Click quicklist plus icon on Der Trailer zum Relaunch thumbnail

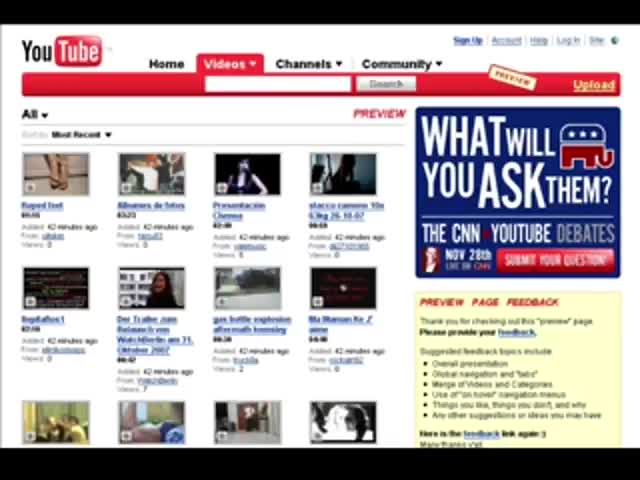click(x=126, y=301)
